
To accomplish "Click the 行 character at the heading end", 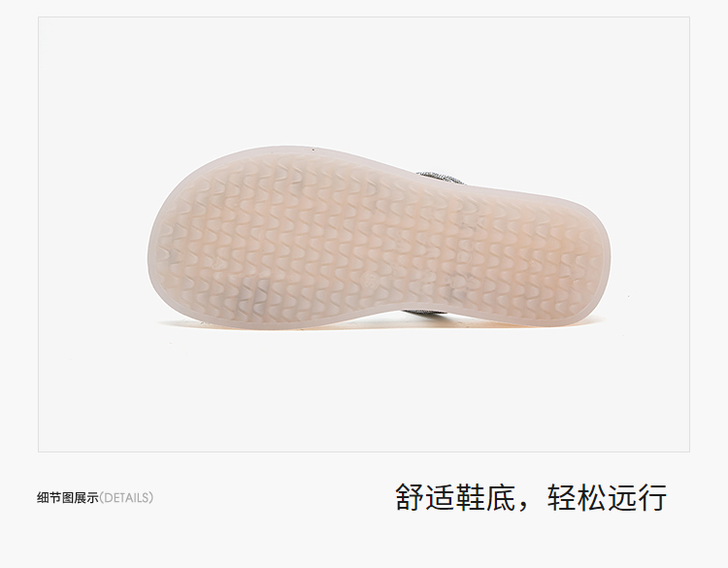I will tap(653, 497).
